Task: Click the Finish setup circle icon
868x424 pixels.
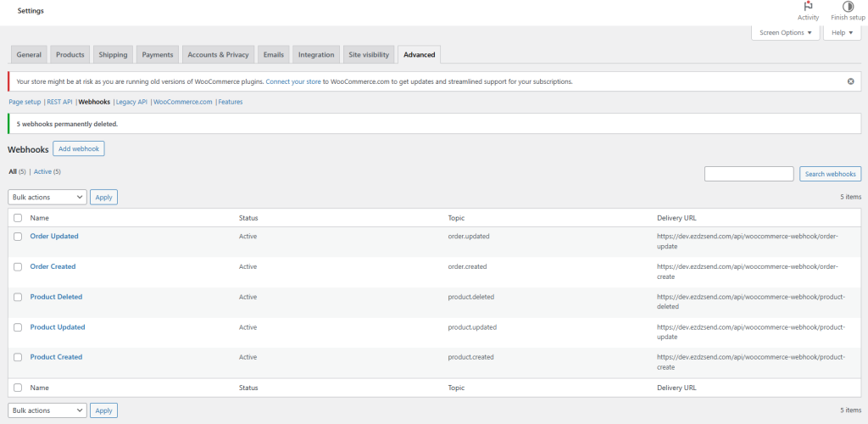Action: click(848, 7)
